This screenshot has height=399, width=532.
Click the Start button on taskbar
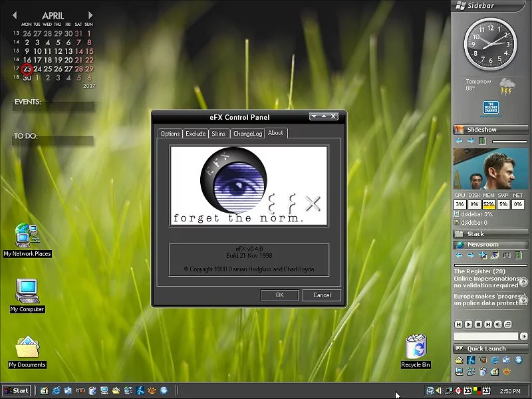[x=16, y=390]
